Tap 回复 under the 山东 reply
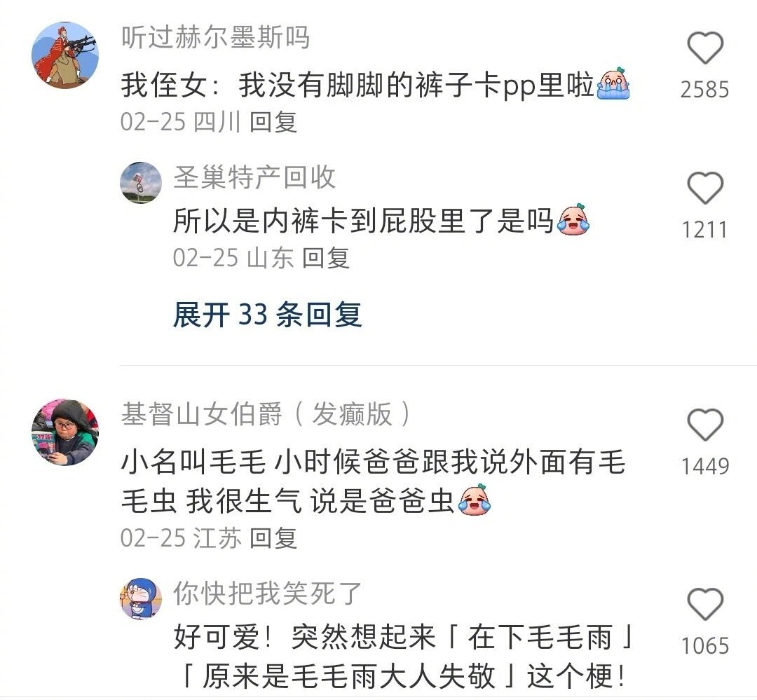 326,258
